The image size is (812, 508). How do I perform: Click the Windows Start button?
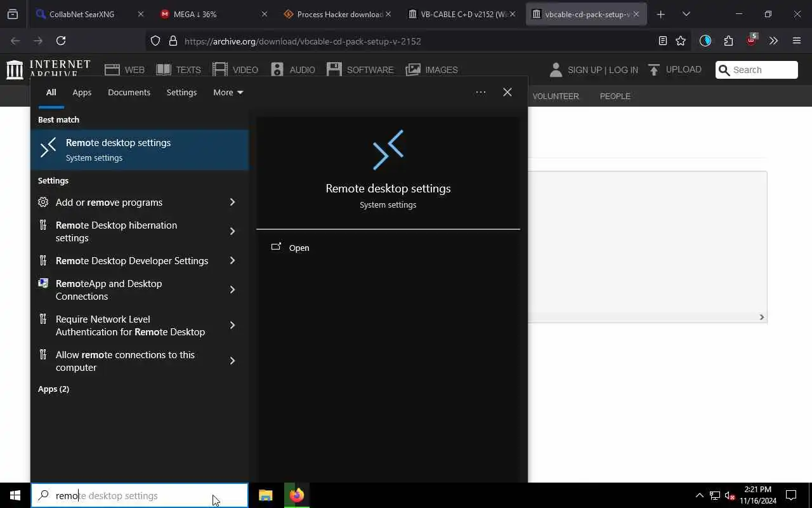coord(15,495)
